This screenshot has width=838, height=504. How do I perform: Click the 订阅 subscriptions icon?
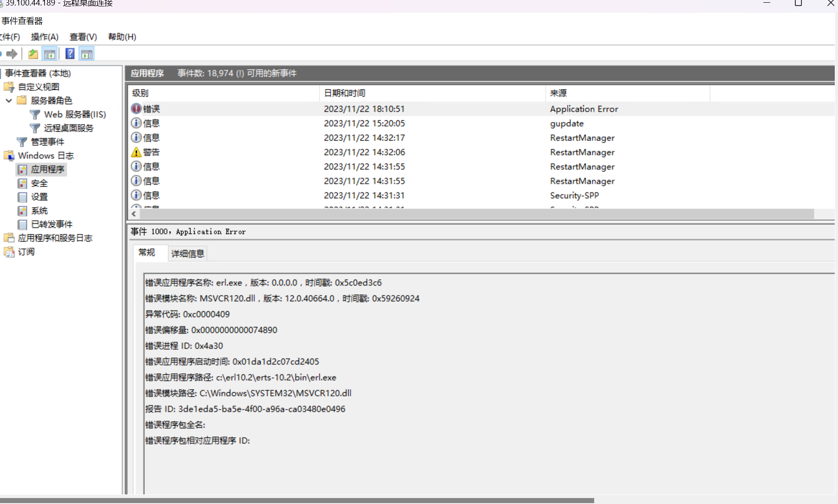9,252
